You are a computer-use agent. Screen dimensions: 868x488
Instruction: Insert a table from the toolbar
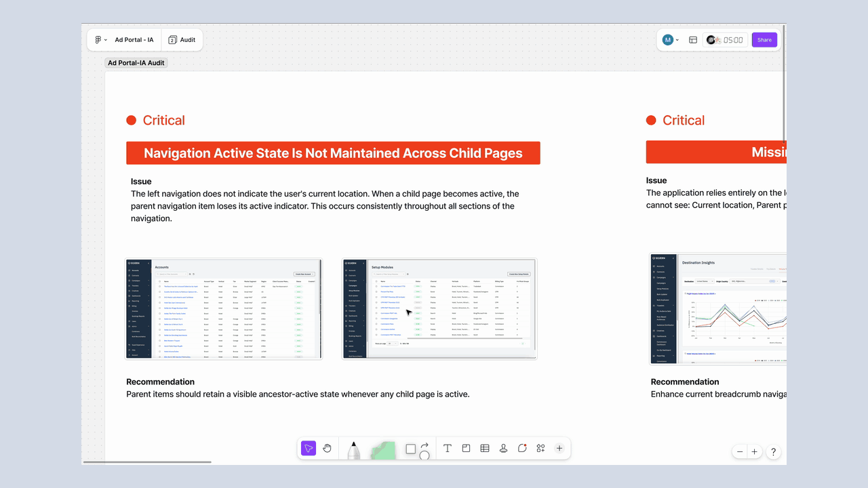click(485, 448)
